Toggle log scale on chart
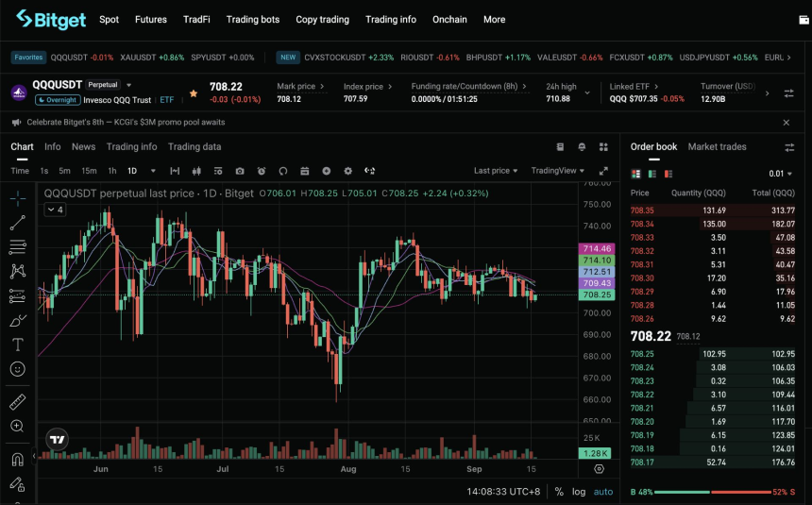This screenshot has width=812, height=505. tap(579, 492)
